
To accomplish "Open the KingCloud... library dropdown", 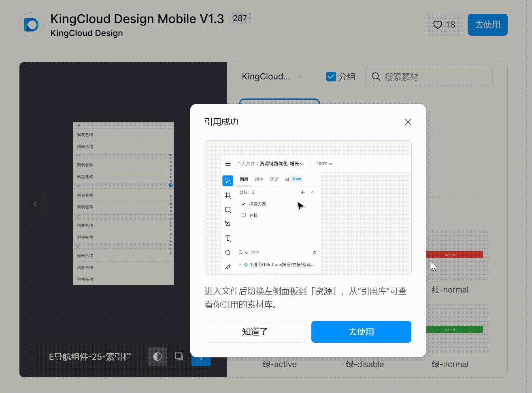I will pos(272,77).
